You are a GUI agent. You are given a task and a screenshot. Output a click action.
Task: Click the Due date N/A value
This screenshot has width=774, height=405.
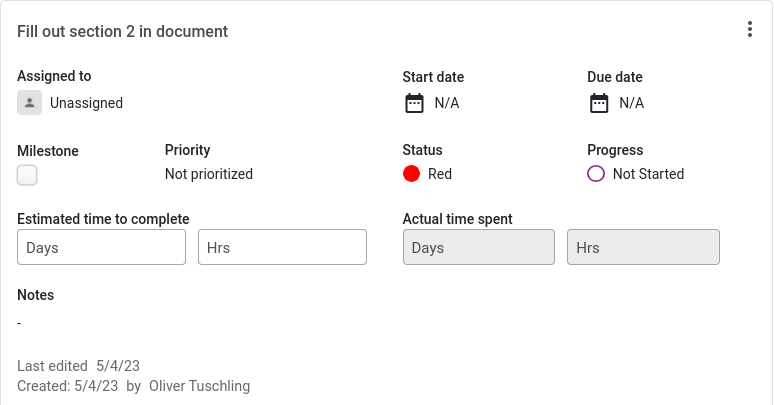tap(631, 103)
